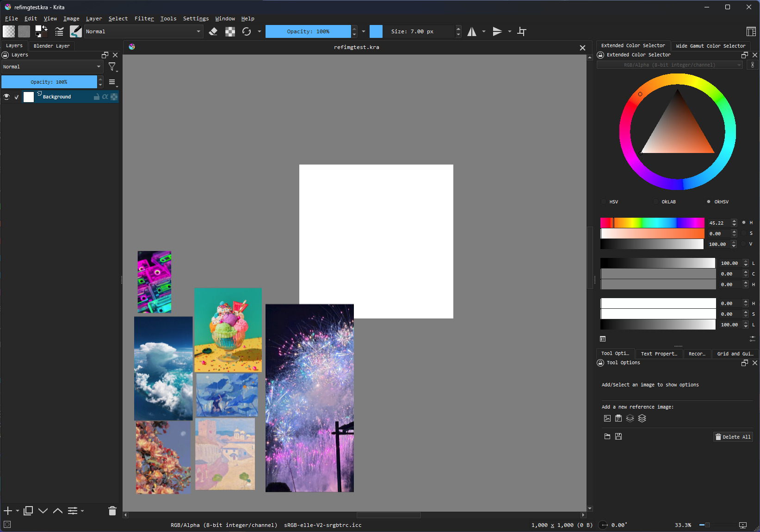
Task: Add a reference image from file
Action: pyautogui.click(x=607, y=418)
